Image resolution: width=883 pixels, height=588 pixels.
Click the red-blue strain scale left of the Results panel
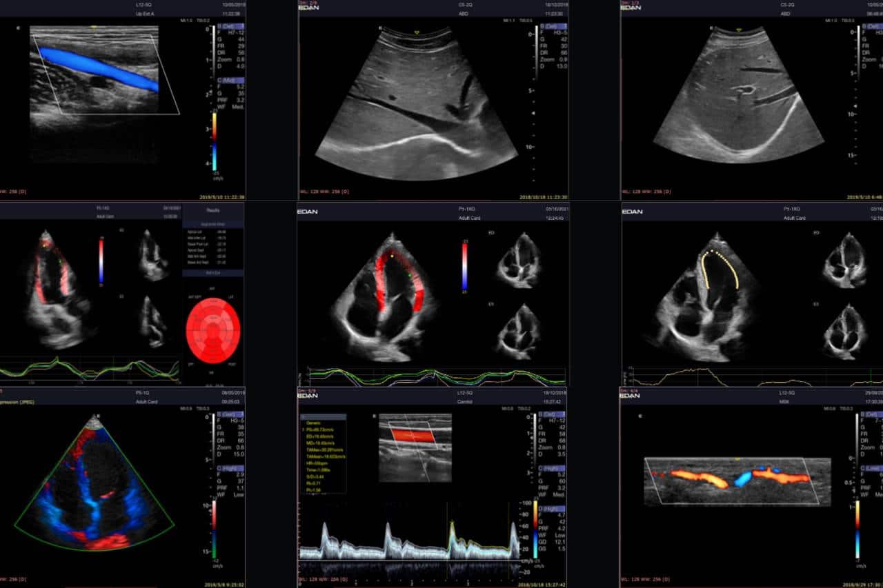click(x=101, y=260)
